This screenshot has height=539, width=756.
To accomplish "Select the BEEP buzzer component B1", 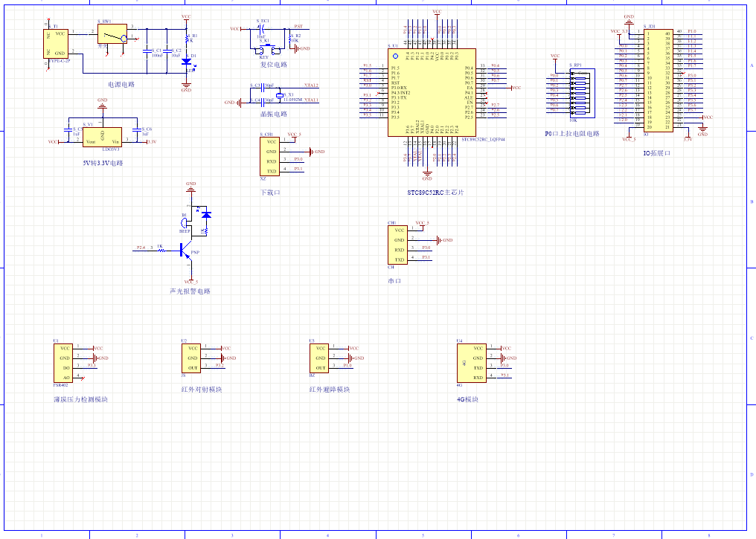I will [x=185, y=224].
